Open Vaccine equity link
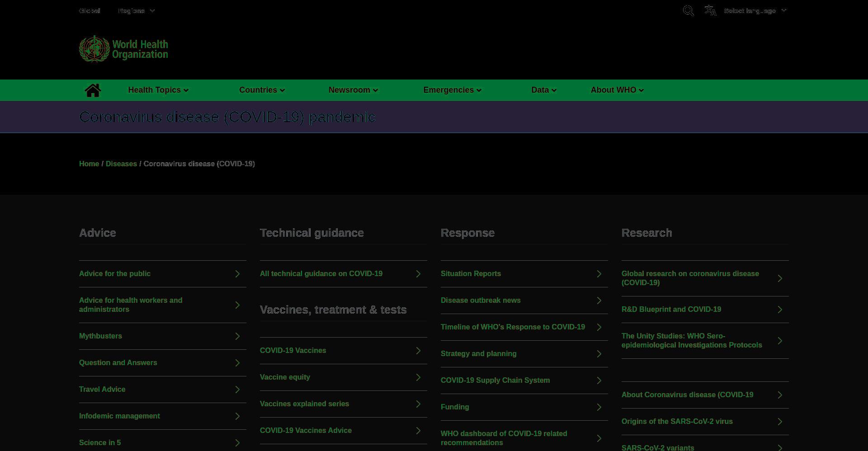This screenshot has height=451, width=868. click(x=285, y=377)
